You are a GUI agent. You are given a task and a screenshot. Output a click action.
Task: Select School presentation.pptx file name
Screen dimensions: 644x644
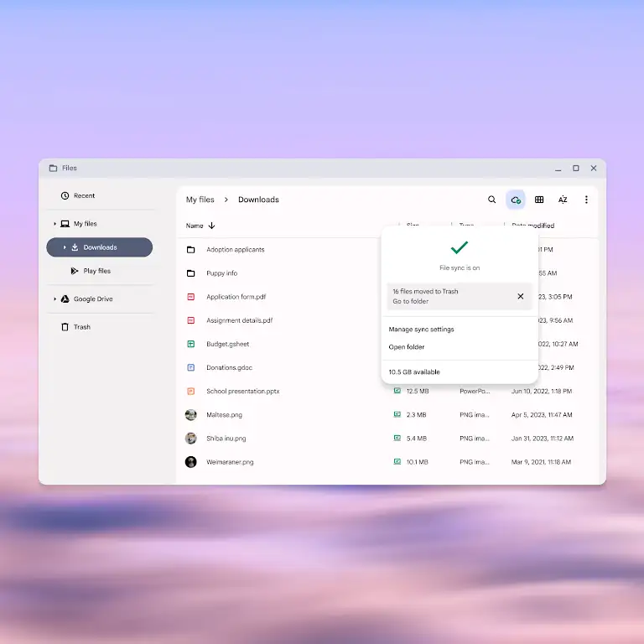(242, 392)
